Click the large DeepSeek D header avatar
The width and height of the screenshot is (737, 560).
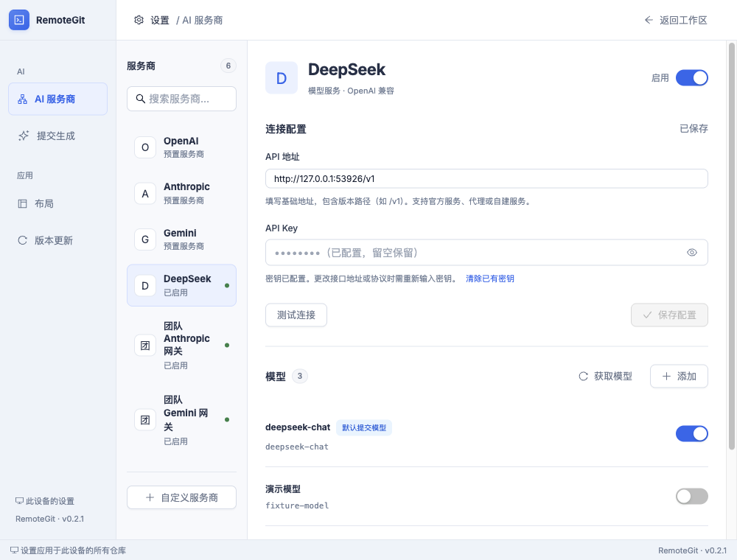[x=282, y=78]
